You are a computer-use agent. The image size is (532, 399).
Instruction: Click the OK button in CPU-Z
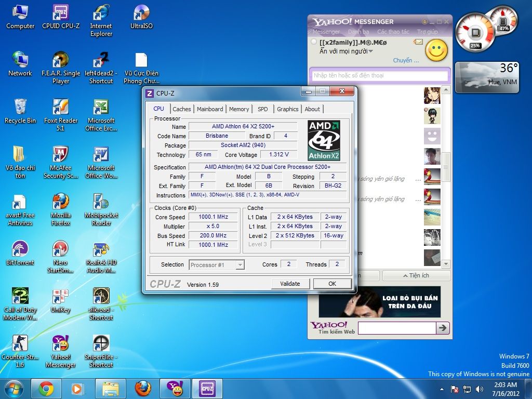[x=332, y=284]
